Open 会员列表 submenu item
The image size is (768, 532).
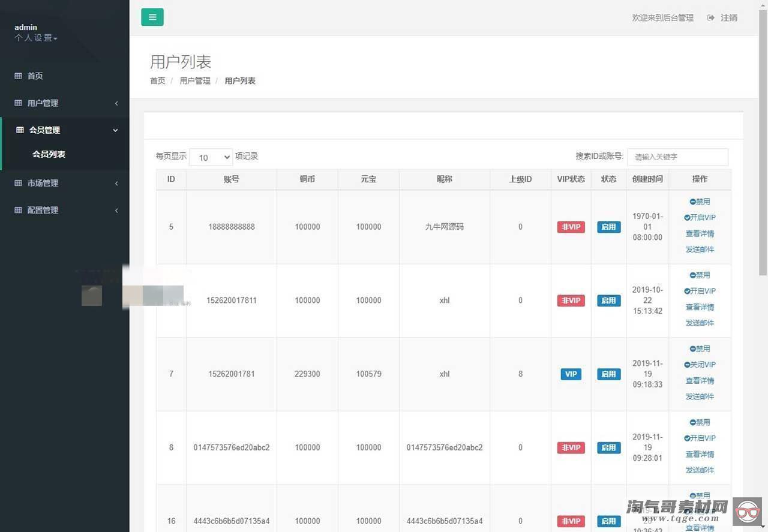(x=49, y=154)
